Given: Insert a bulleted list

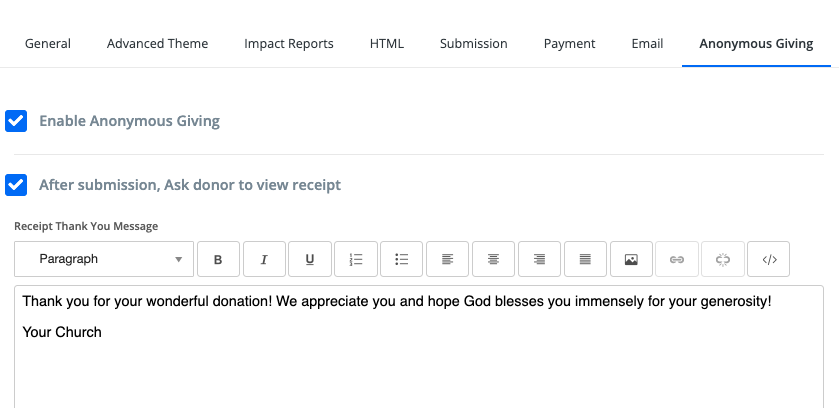Looking at the screenshot, I should (x=402, y=259).
